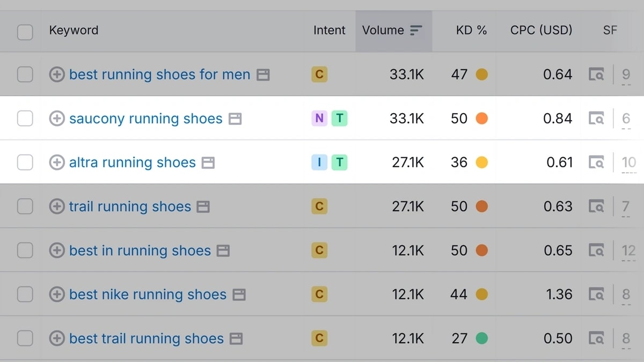644x362 pixels.
Task: Click the page icon next to saucony running shoes
Action: (235, 119)
